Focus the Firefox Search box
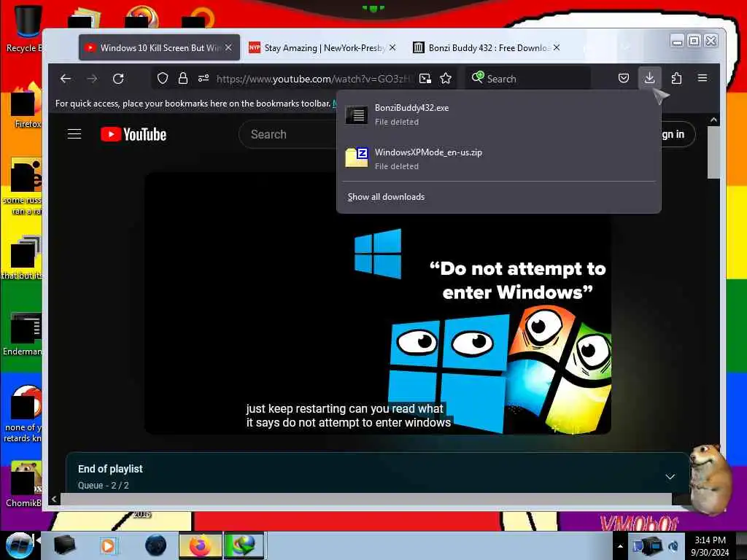The image size is (747, 560). (x=528, y=79)
